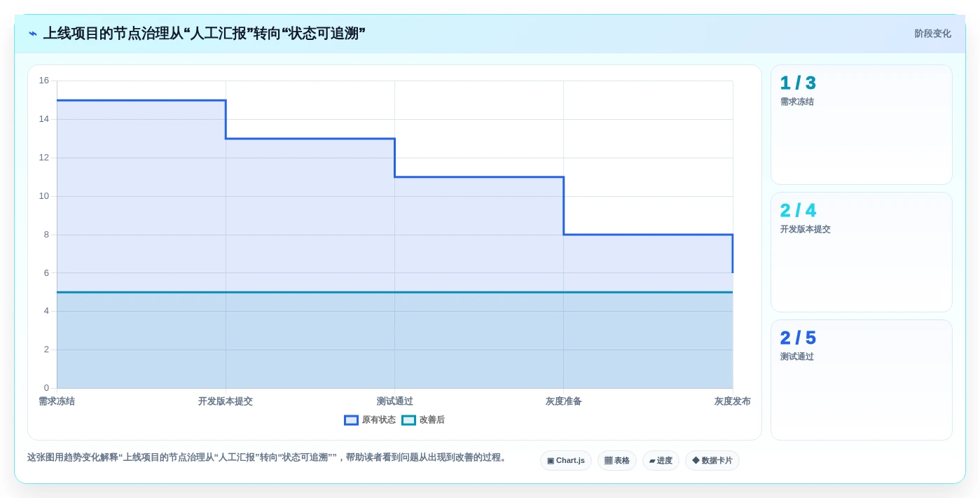Click the lightning icon beside the title

point(33,34)
